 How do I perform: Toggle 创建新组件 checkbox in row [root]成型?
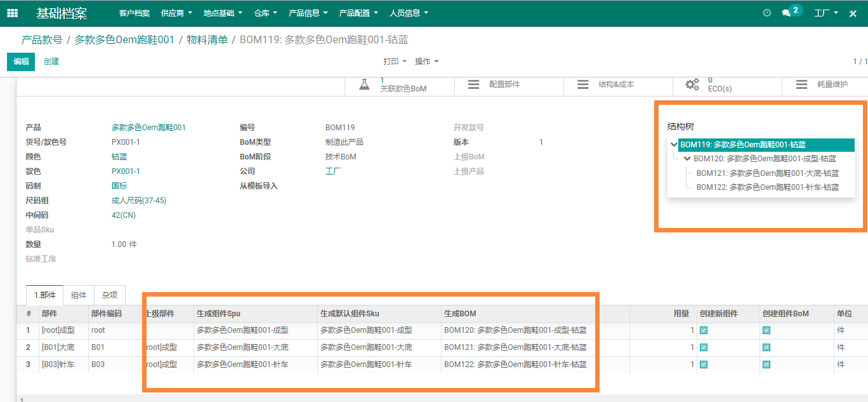click(704, 330)
